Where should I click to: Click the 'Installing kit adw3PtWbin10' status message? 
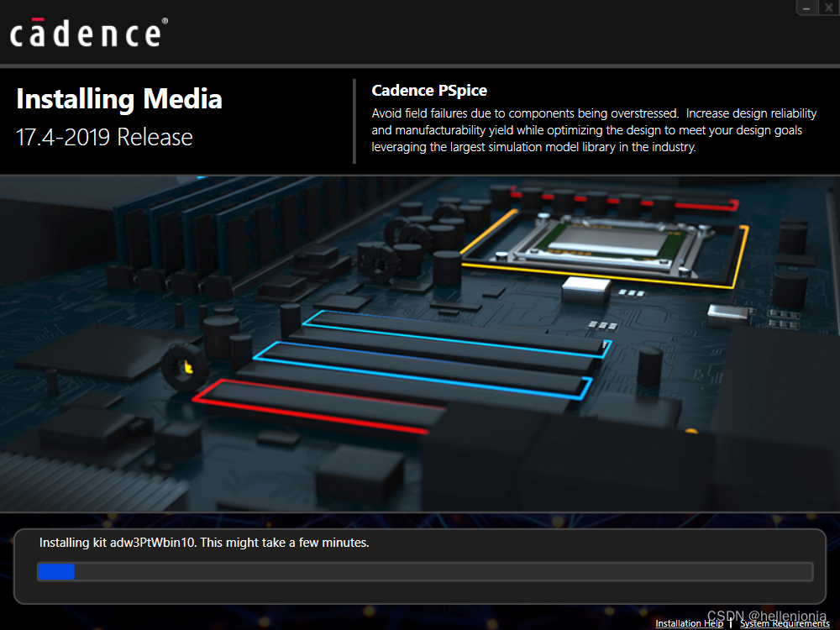tap(204, 543)
